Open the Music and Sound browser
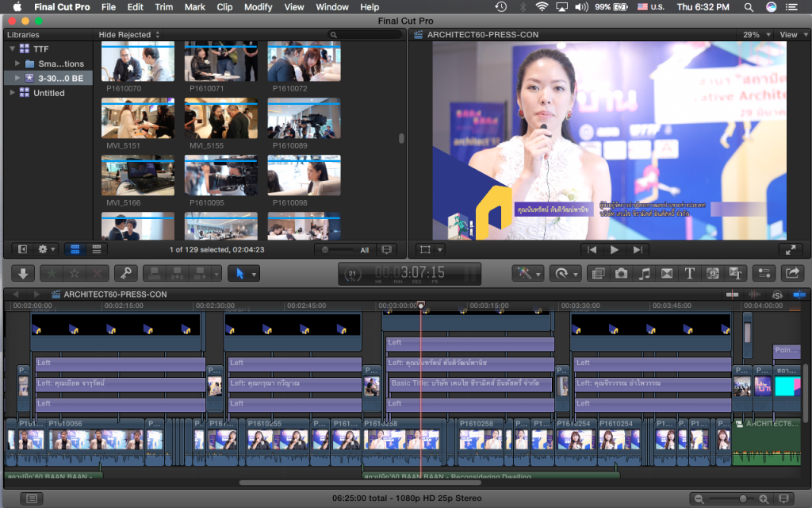Viewport: 812px width, 508px height. click(x=645, y=273)
